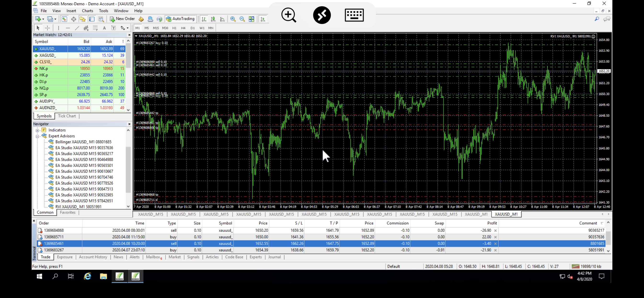Open the MetaEditor book icon
644x298 pixels.
141,19
